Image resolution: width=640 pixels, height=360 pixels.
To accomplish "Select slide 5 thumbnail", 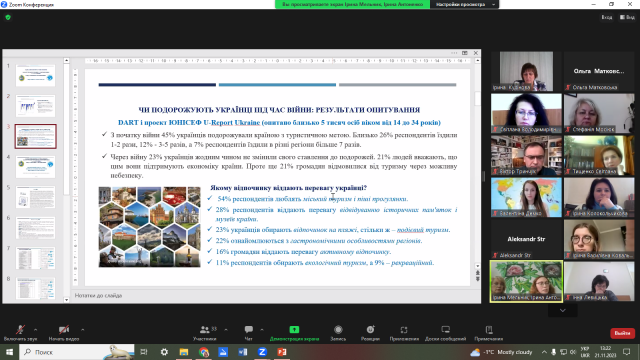I will click(36, 197).
